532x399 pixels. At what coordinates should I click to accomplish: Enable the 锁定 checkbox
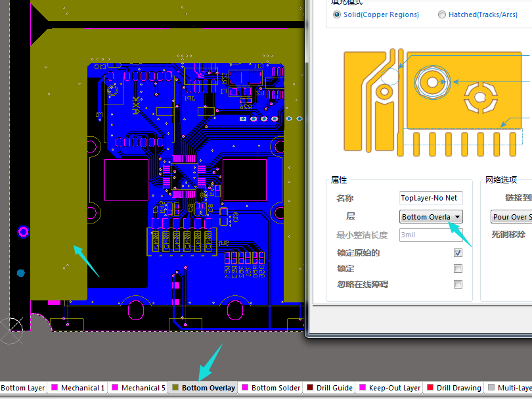tap(458, 268)
